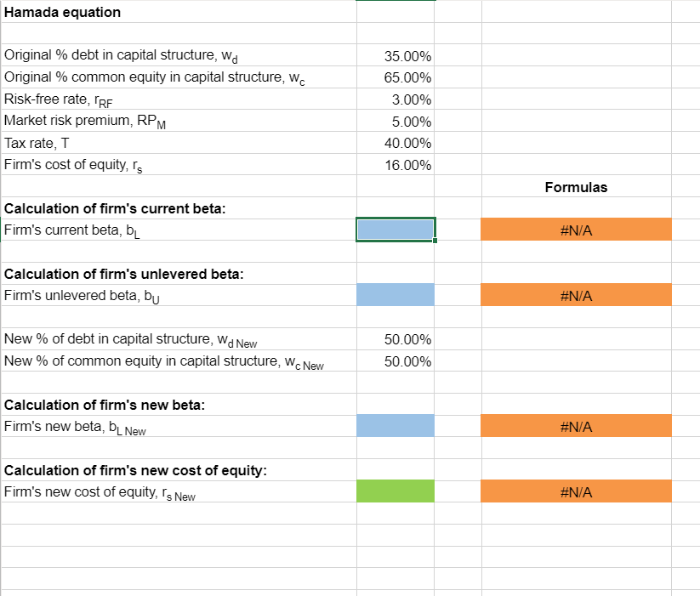Select the green cell for firm's new cost of equity
Screen dimensions: 700x596
[395, 491]
